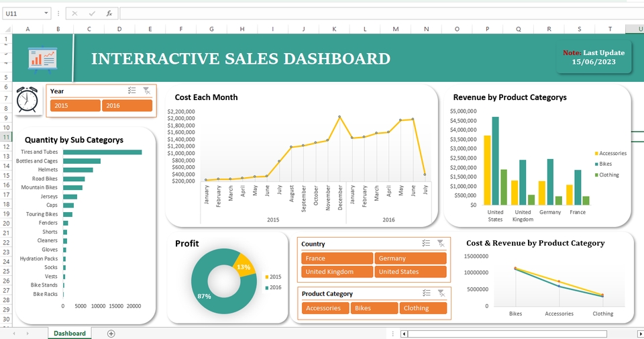Select Accessories in Product Category slicer
Viewport: 644px width, 339px height.
pyautogui.click(x=325, y=308)
